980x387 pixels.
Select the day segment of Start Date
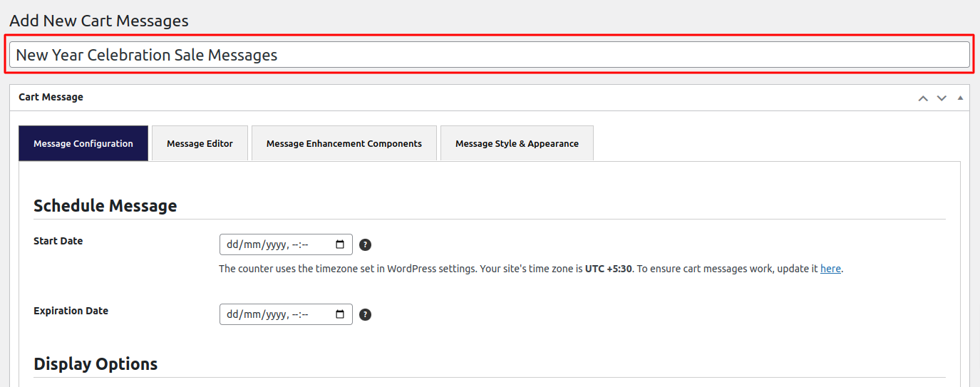click(232, 244)
